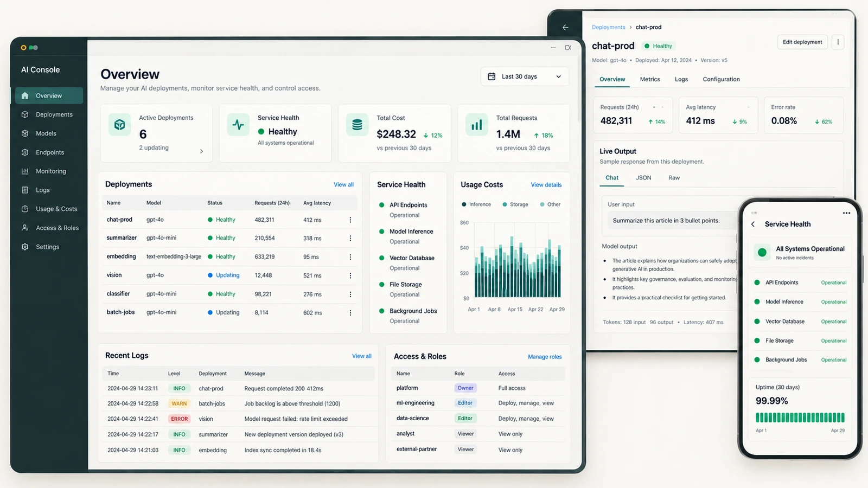Select the chat-prod deployment name
The image size is (868, 488).
pos(119,220)
